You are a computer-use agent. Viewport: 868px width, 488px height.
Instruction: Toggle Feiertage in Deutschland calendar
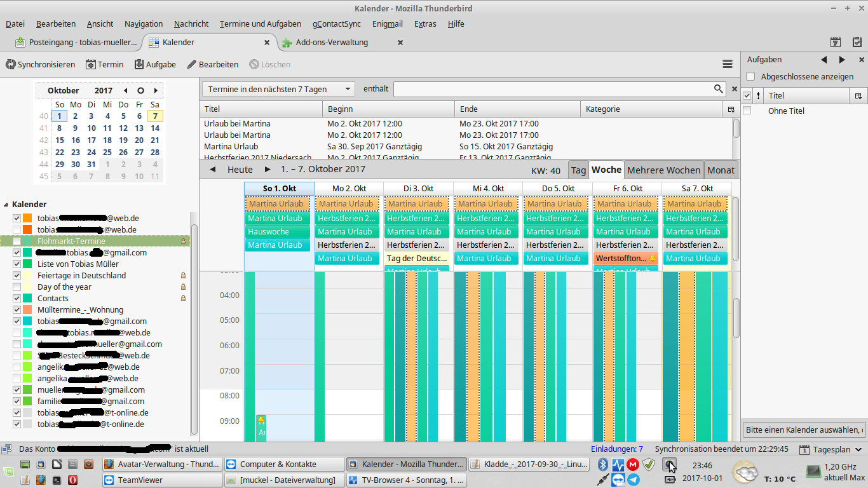17,276
